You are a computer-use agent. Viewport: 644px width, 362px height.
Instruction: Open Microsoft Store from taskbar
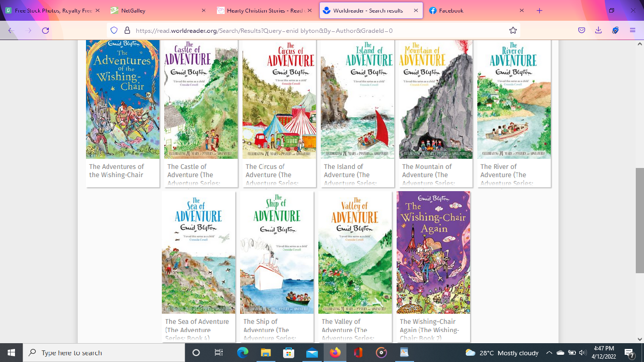click(288, 352)
